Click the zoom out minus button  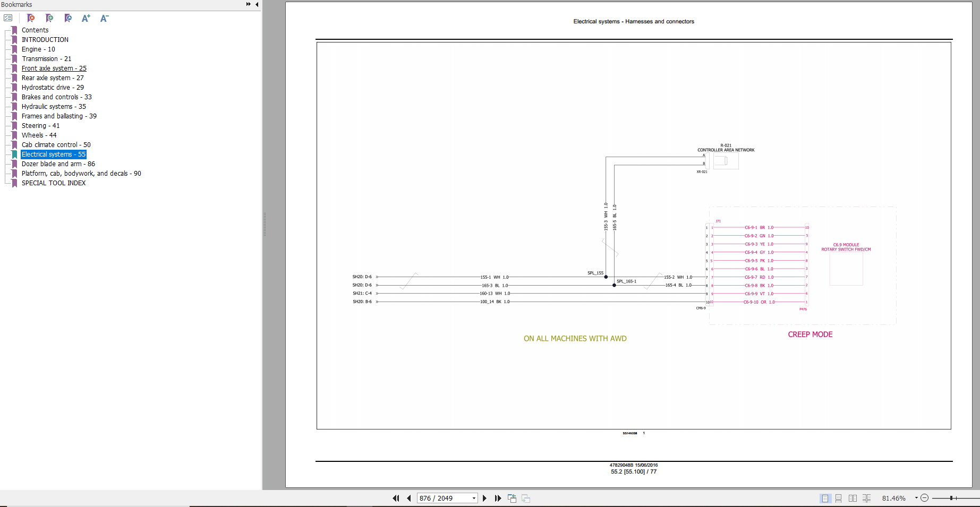click(925, 498)
